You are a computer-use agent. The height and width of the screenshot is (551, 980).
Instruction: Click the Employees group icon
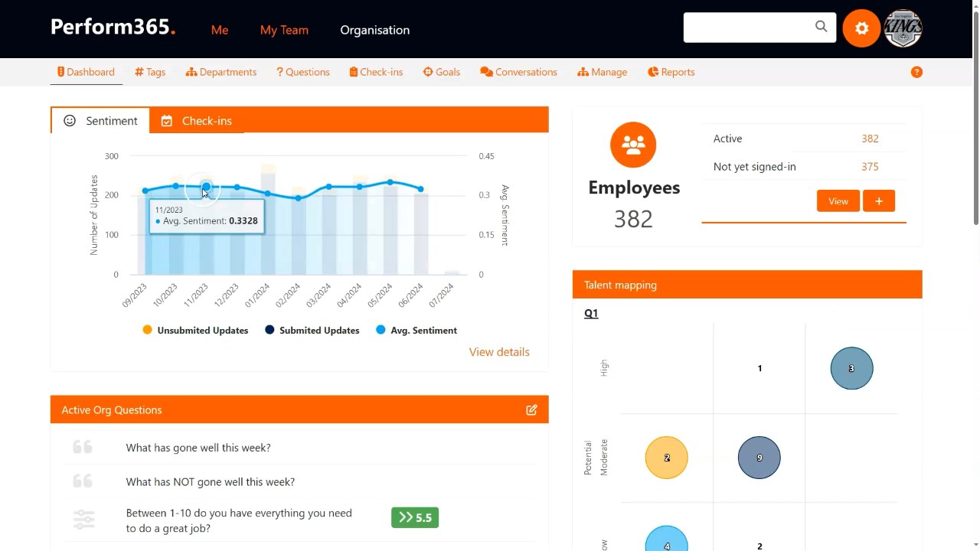click(633, 145)
